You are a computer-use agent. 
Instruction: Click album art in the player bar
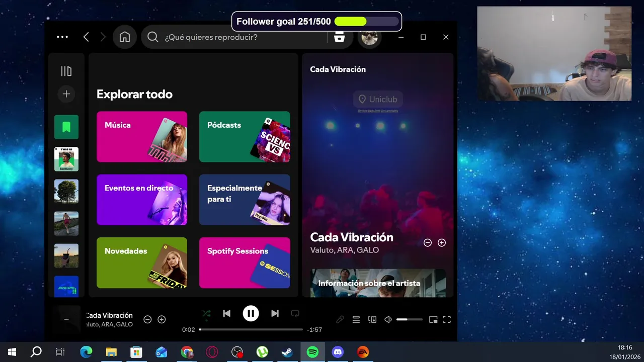click(66, 319)
